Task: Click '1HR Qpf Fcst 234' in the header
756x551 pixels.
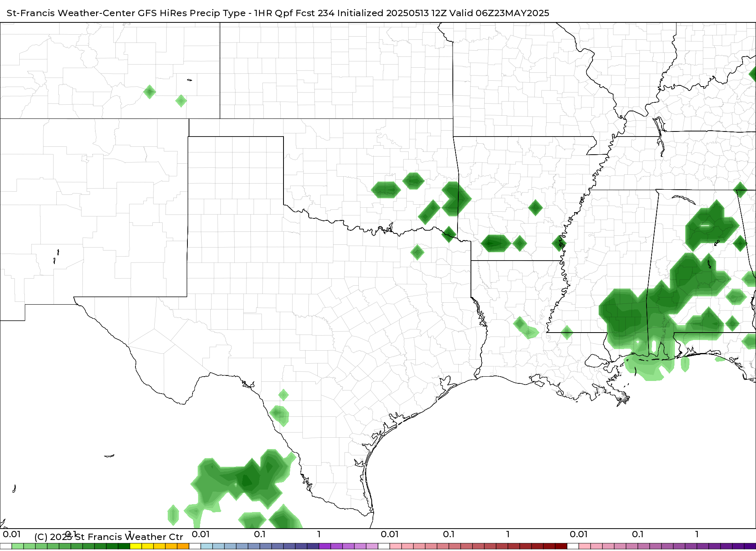Action: click(294, 13)
